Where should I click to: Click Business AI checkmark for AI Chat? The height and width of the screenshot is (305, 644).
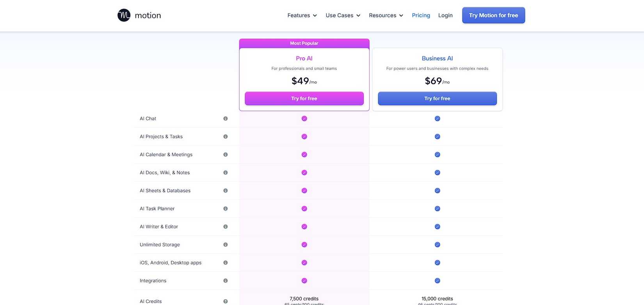[438, 119]
